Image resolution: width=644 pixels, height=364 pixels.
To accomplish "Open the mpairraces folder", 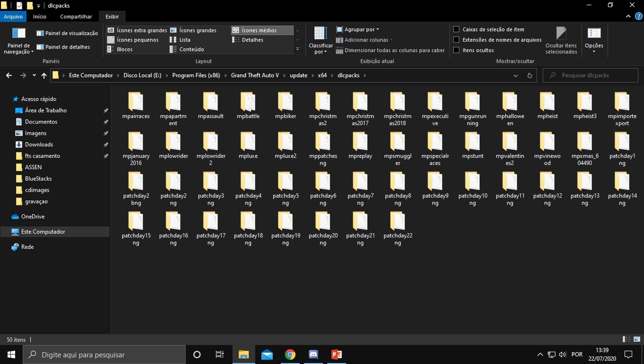I will click(135, 106).
